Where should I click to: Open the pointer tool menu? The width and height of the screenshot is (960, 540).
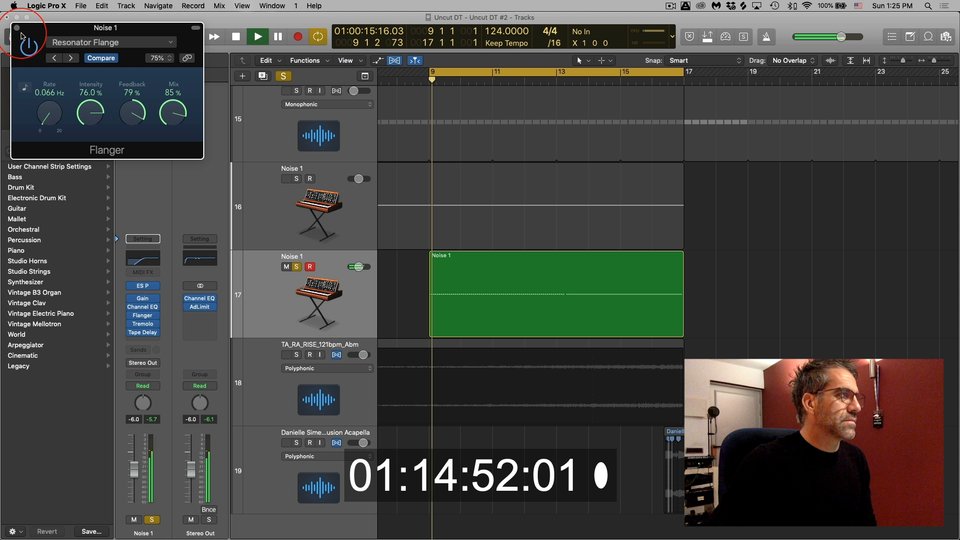coord(583,61)
